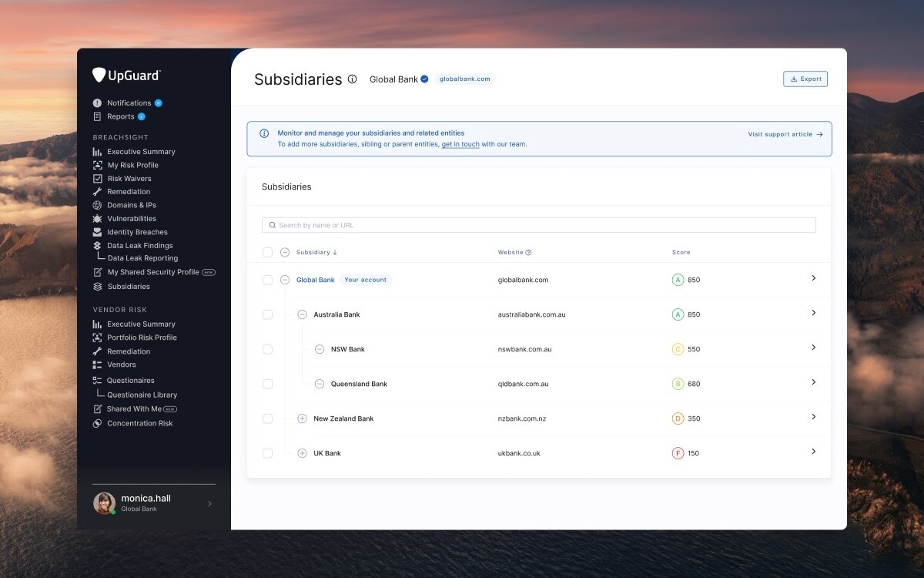Click the Subsidiaries layers icon in sidebar

pos(97,287)
